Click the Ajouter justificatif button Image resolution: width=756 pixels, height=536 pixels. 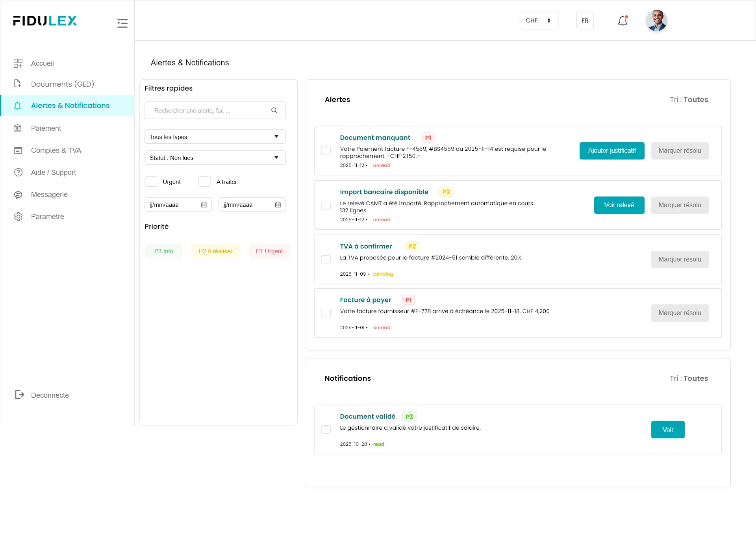(611, 151)
